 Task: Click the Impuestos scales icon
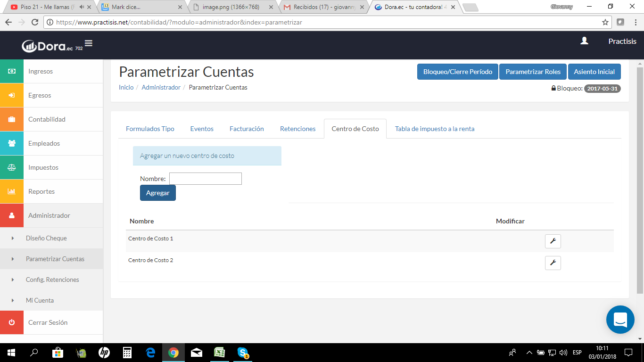pyautogui.click(x=12, y=167)
